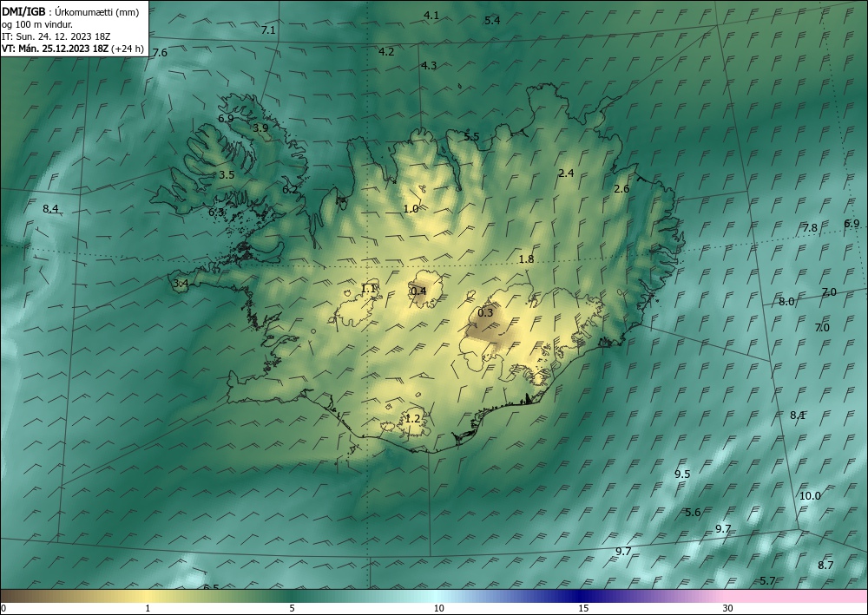Click the 1.2 value on Mýrdalsjökull
Viewport: 868px width, 615px height.
(413, 419)
